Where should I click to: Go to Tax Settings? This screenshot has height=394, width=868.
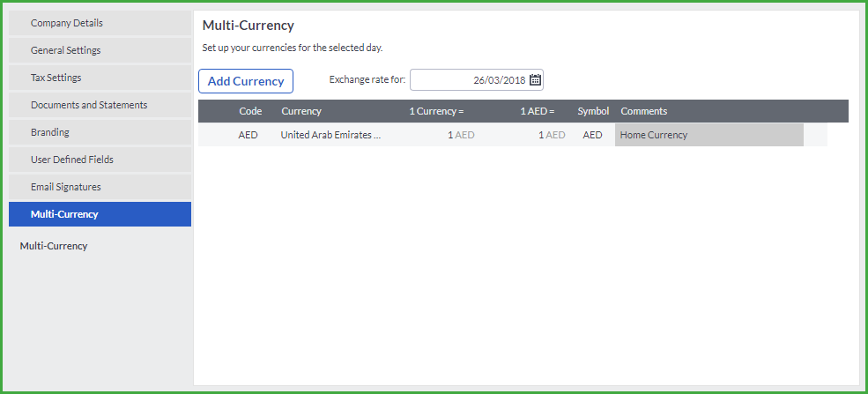click(100, 78)
